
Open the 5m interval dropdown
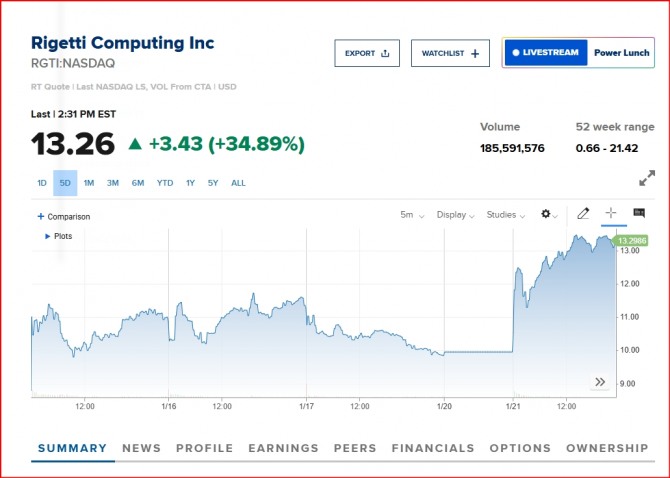(x=412, y=215)
